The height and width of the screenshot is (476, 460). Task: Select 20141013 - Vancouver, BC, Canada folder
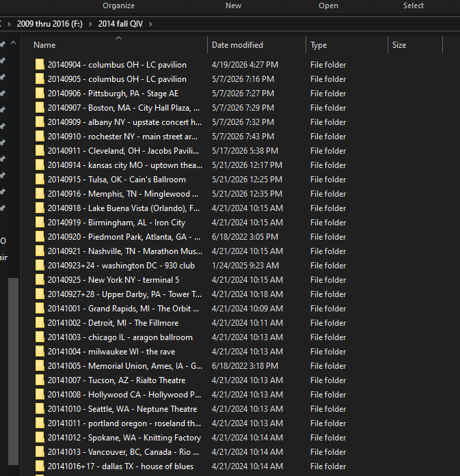point(123,451)
